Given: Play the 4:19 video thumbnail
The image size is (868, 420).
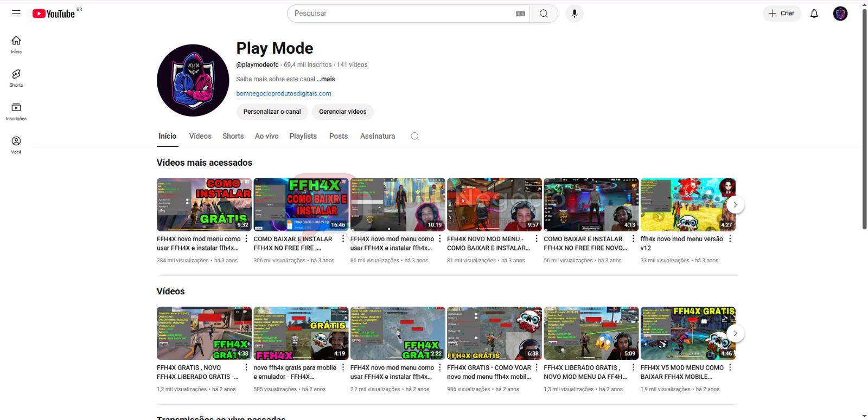Looking at the screenshot, I should (301, 333).
